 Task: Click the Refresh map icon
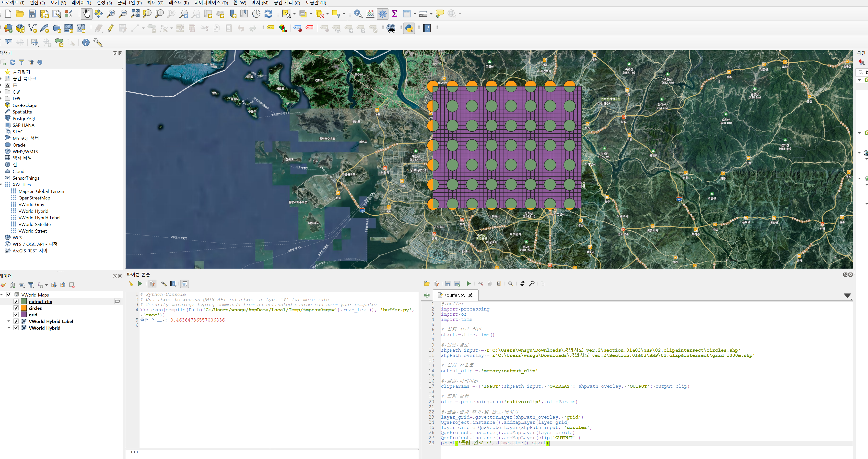[x=268, y=14]
